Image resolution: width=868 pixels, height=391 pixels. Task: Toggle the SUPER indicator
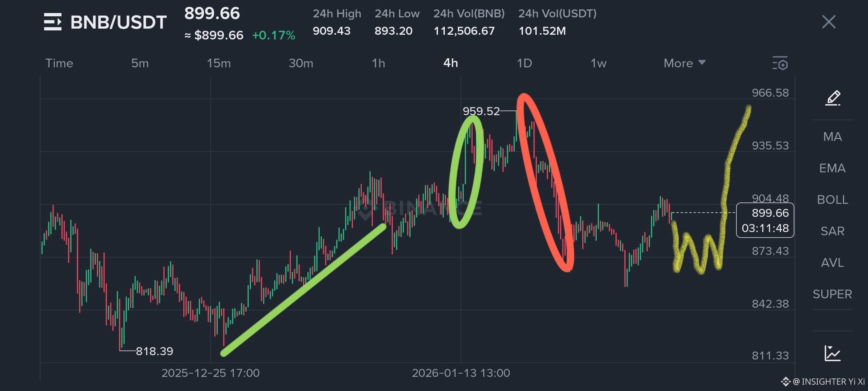click(x=832, y=294)
